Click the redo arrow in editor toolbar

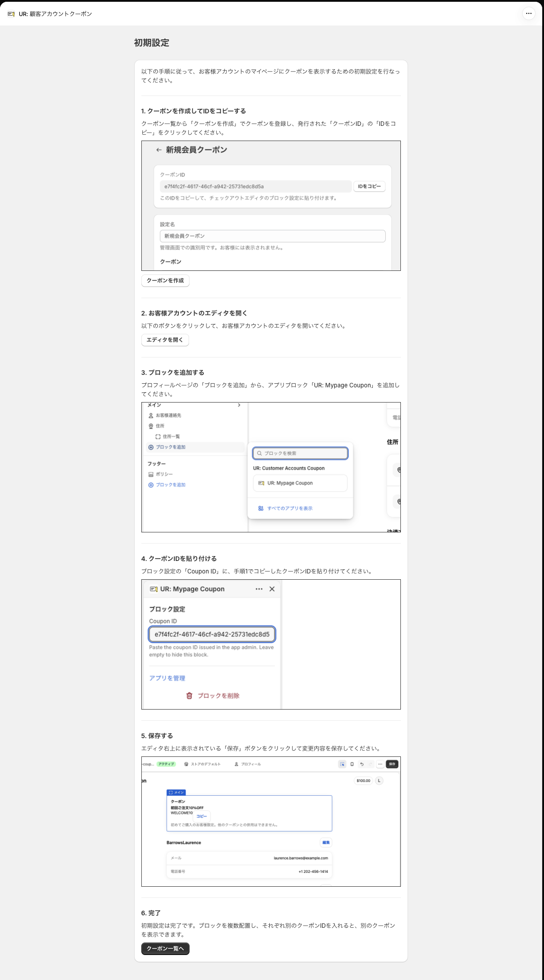tap(370, 764)
